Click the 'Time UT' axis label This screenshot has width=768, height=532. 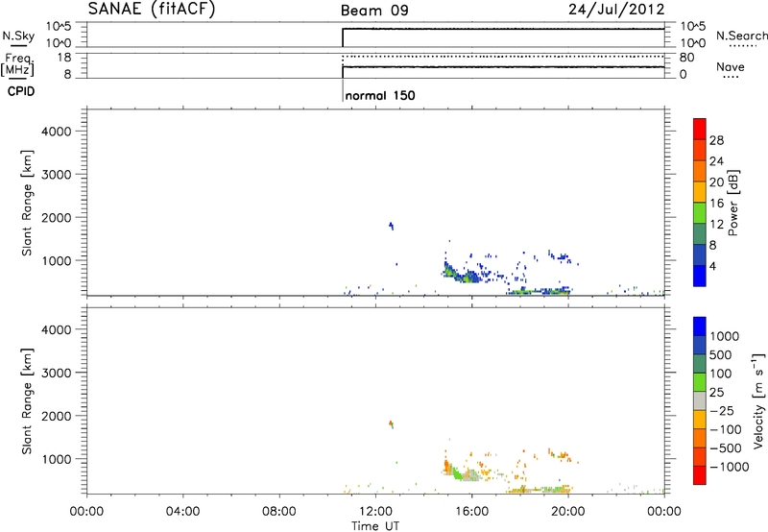[375, 526]
